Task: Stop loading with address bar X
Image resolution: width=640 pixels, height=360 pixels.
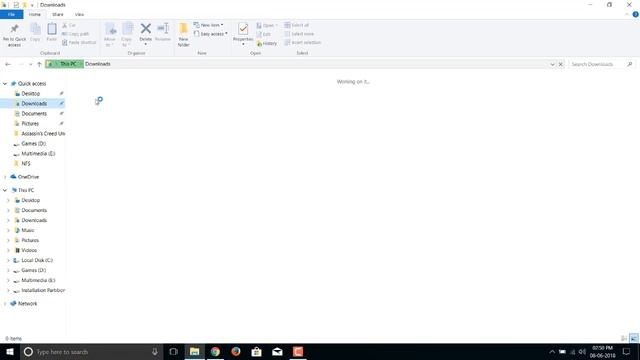Action: [561, 64]
